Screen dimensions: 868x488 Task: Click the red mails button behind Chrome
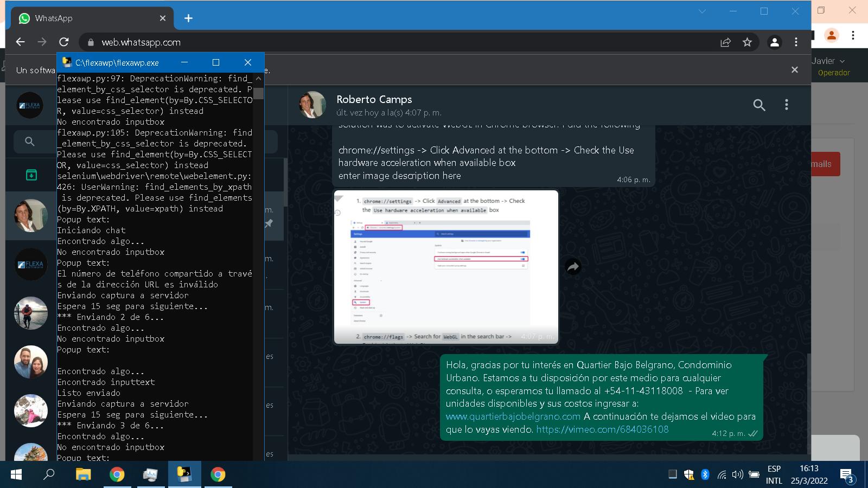[825, 164]
